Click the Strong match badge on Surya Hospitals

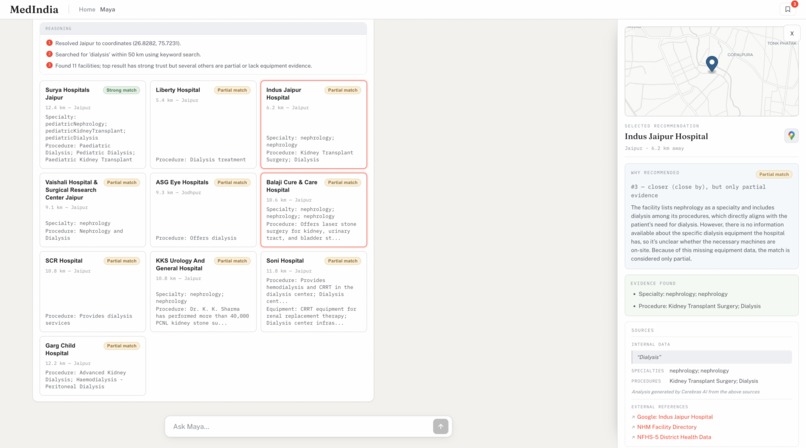pyautogui.click(x=121, y=90)
